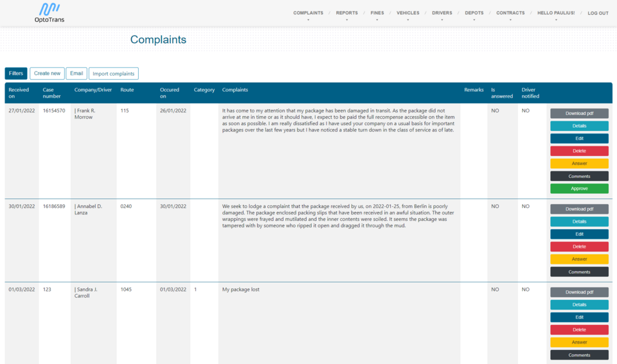Toggle the Filters button
The width and height of the screenshot is (617, 364).
pos(16,74)
